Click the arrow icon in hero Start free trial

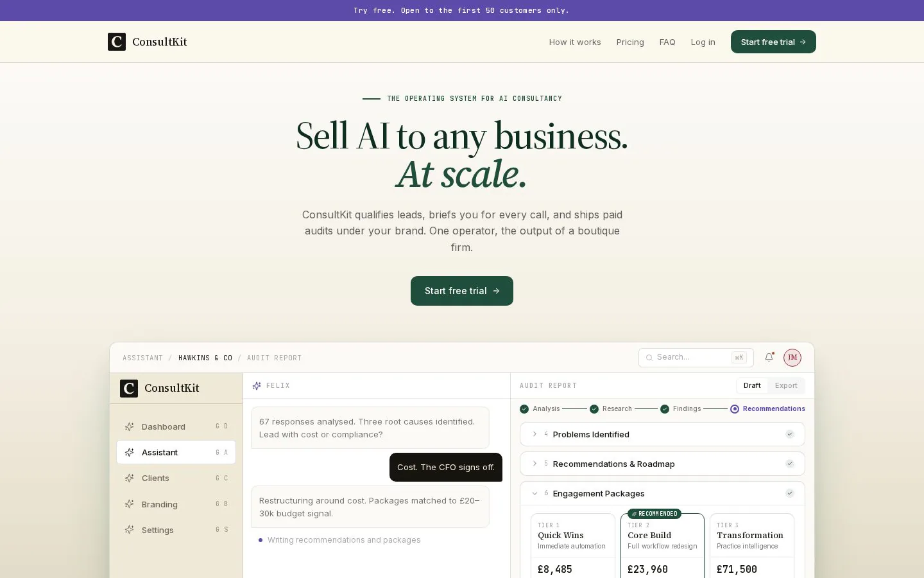pos(496,291)
